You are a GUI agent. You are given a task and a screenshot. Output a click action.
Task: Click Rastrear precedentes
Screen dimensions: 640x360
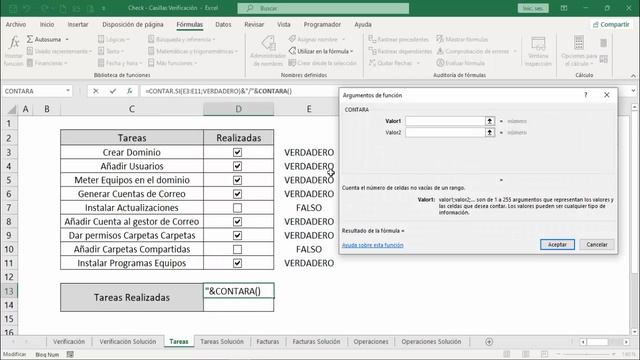click(x=398, y=39)
